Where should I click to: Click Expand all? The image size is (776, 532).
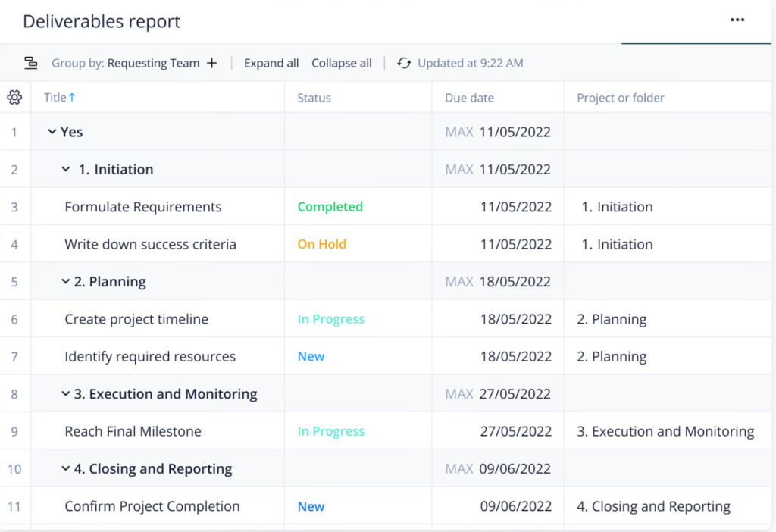click(271, 63)
